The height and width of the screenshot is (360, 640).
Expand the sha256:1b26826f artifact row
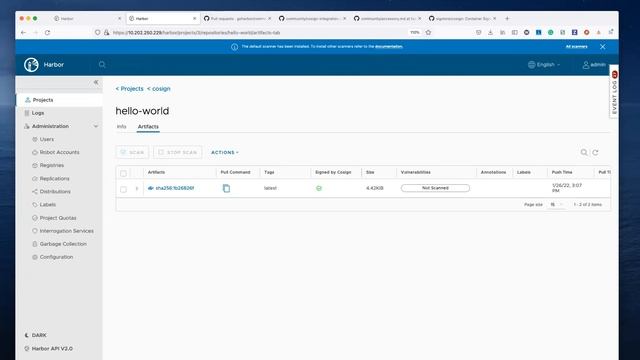point(137,189)
